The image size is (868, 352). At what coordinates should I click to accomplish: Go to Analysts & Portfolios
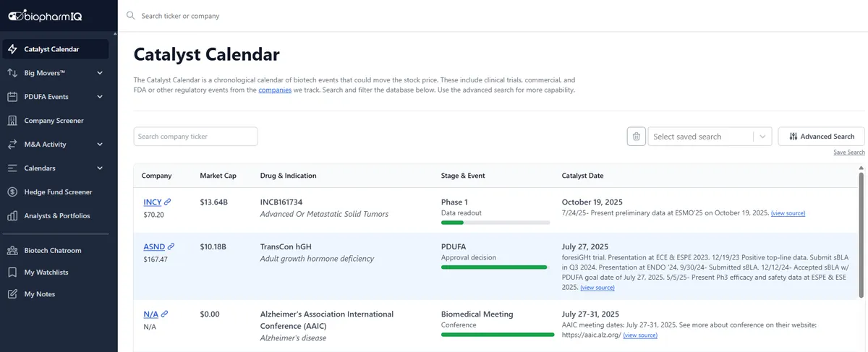coord(56,216)
